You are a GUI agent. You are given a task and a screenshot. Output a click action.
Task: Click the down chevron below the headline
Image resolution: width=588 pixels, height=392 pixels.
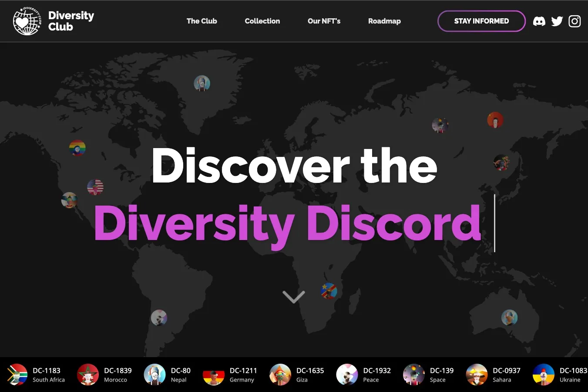point(294,297)
